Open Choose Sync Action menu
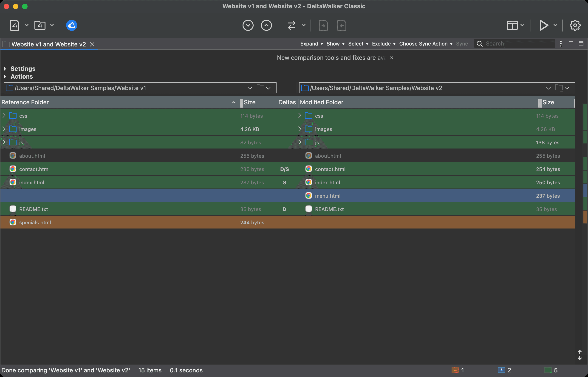 tap(426, 44)
